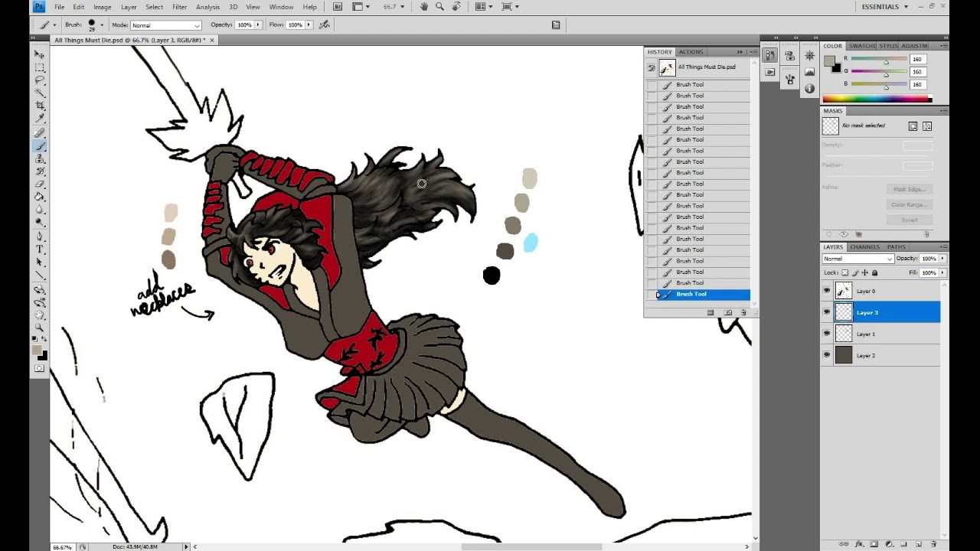
Task: Select Layer 2 in the Layers panel
Action: (x=880, y=355)
